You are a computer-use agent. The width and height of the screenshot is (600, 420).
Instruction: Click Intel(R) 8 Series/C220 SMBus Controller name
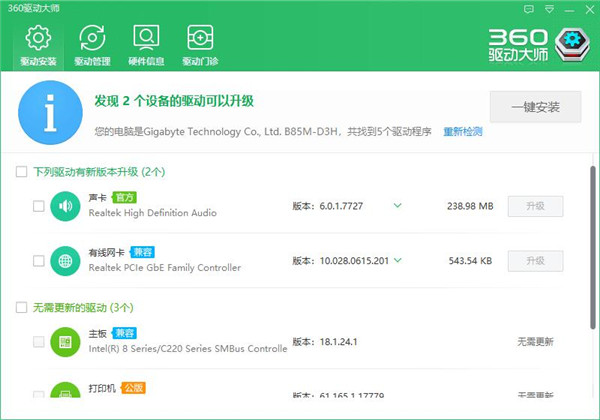point(188,348)
